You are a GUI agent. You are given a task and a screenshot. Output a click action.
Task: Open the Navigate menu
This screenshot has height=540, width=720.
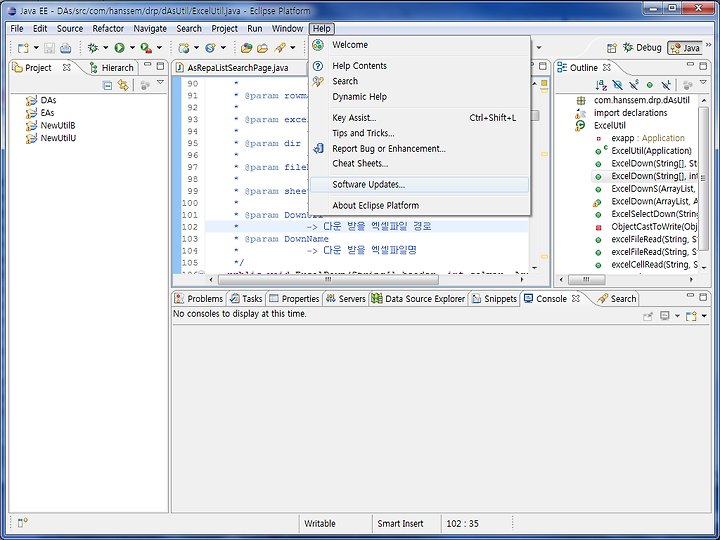[150, 28]
